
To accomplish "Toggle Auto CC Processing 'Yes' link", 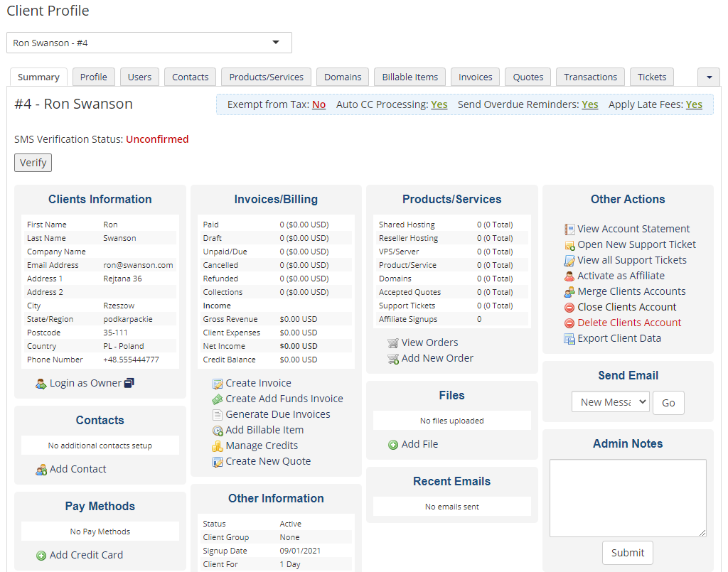I will (439, 104).
